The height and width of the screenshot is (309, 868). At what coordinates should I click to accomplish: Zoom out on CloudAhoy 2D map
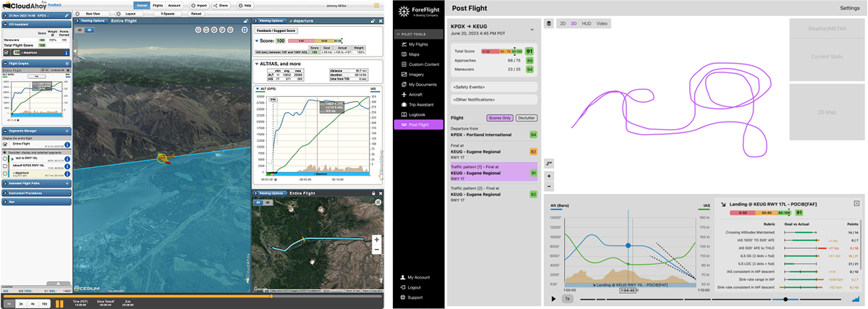tap(376, 250)
